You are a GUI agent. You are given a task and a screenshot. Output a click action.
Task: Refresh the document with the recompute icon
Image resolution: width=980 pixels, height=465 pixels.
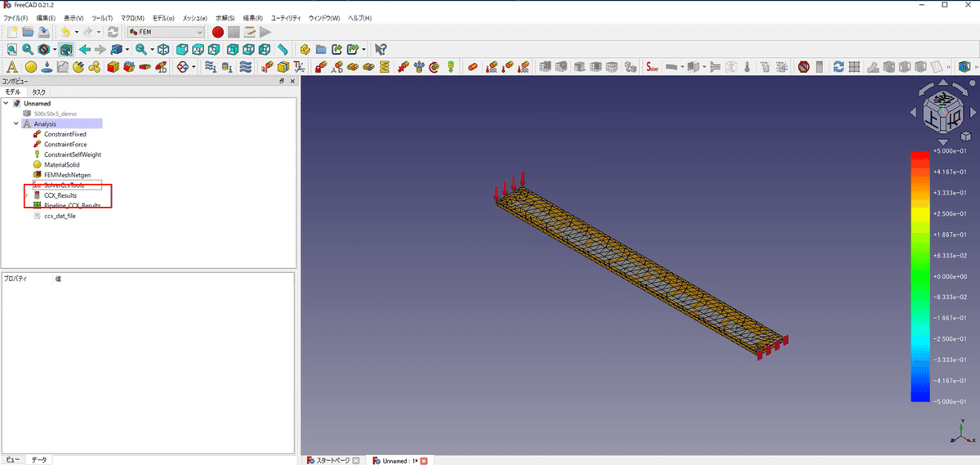(114, 32)
